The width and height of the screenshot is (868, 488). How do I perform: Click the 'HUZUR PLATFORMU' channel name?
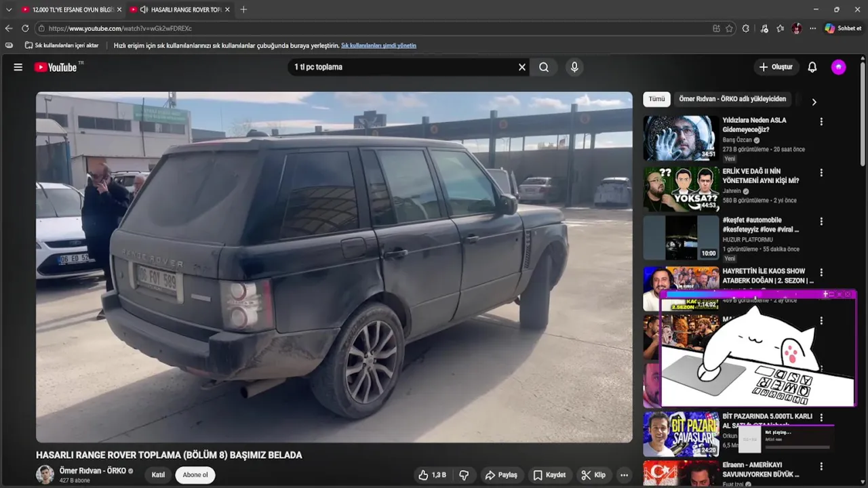(747, 239)
